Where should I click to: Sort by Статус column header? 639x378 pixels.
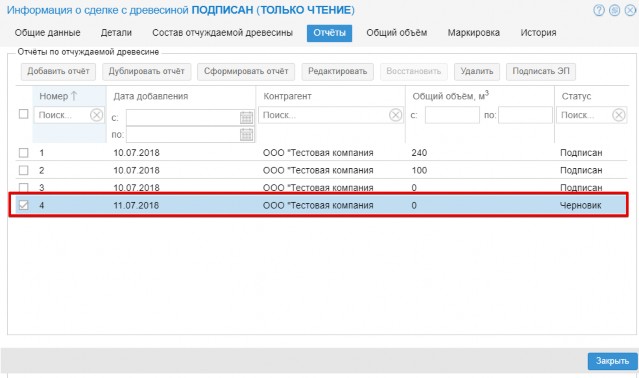576,96
